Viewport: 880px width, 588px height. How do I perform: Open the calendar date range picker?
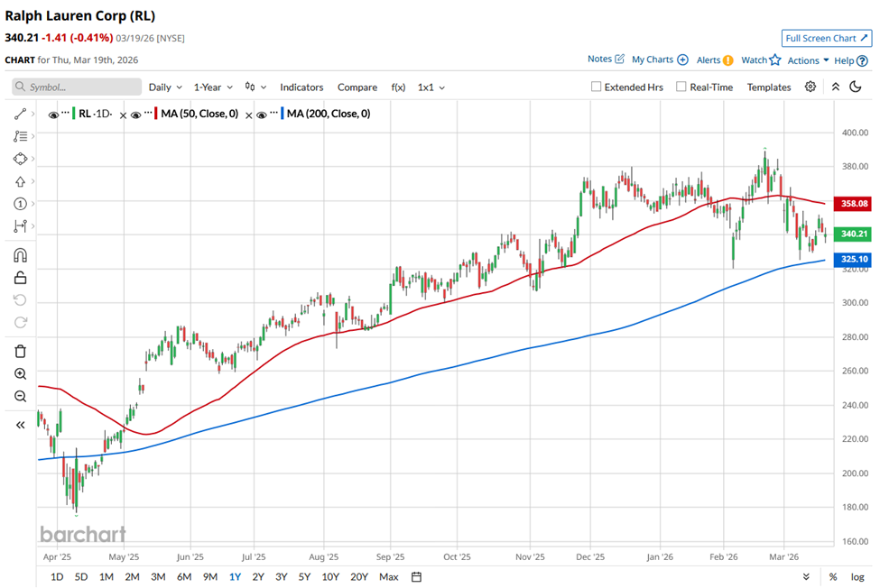416,576
